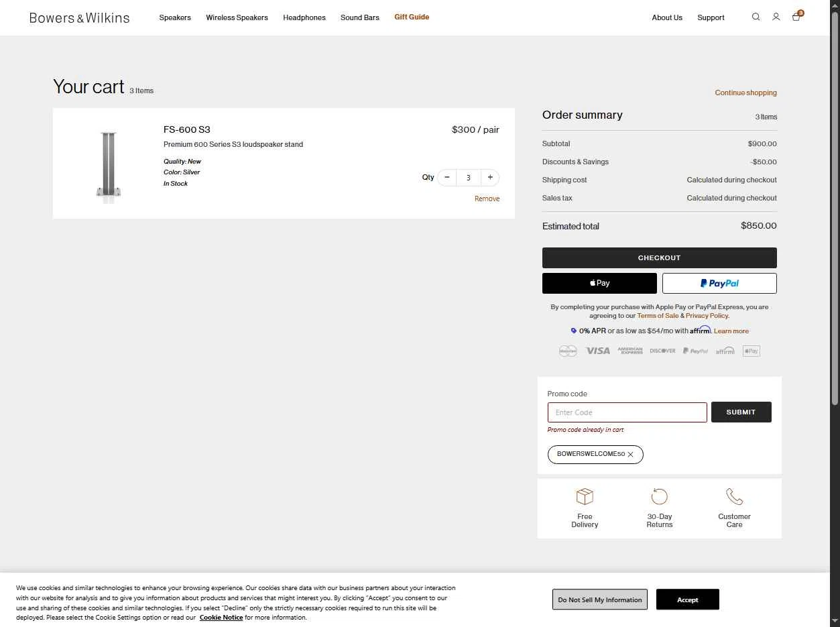Click the 'Promo code already in cart' message
The height and width of the screenshot is (627, 840).
585,430
